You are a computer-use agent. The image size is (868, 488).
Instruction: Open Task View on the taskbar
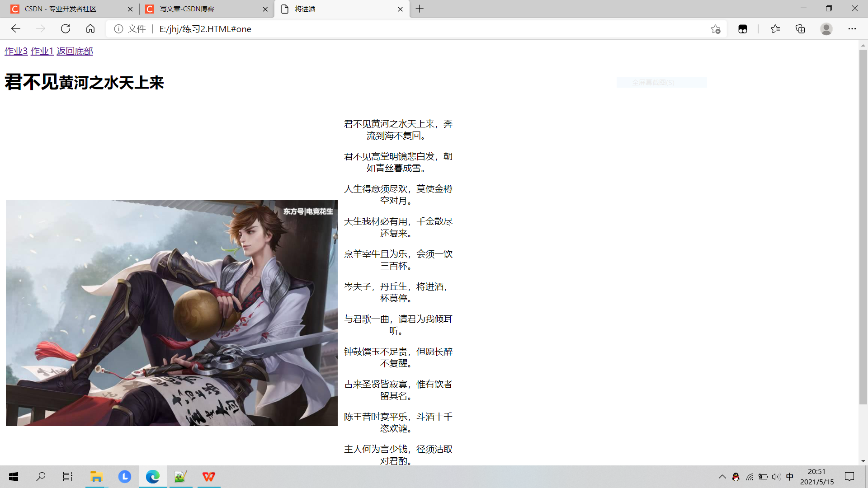pos(68,477)
